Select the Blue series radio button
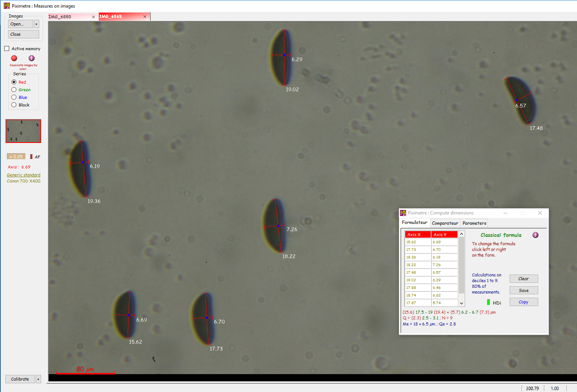Viewport: 577px width, 392px height. click(14, 97)
